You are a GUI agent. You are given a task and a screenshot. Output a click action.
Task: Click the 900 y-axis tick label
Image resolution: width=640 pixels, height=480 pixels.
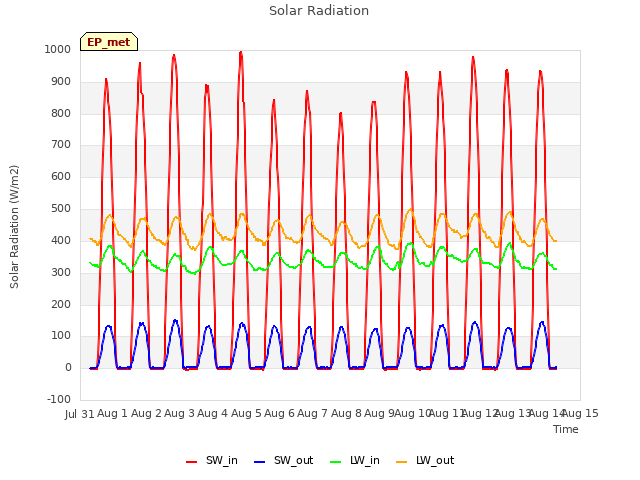pyautogui.click(x=61, y=82)
